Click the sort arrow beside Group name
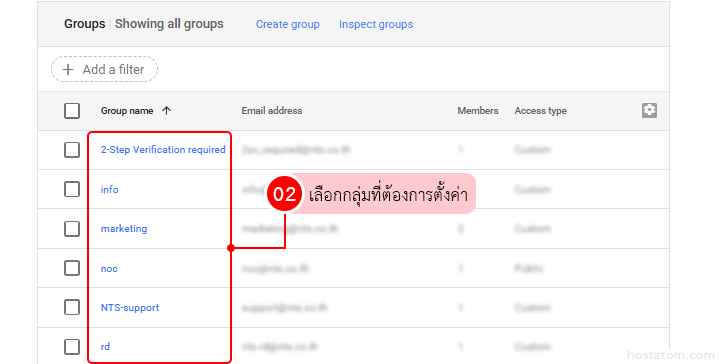Screen dimensions: 720x364 coord(166,110)
